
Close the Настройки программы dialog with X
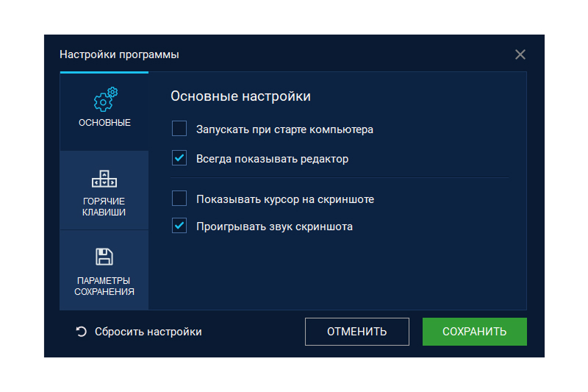pyautogui.click(x=520, y=54)
